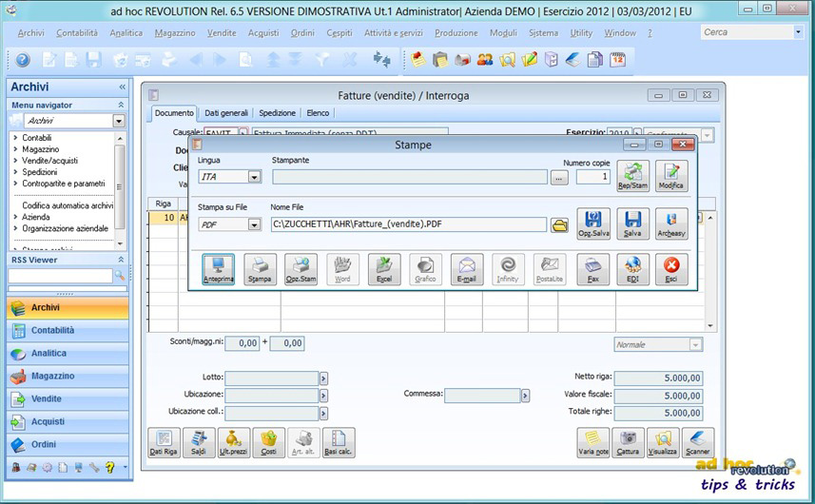Image resolution: width=815 pixels, height=504 pixels.
Task: Click the Basi calc. button
Action: point(339,443)
